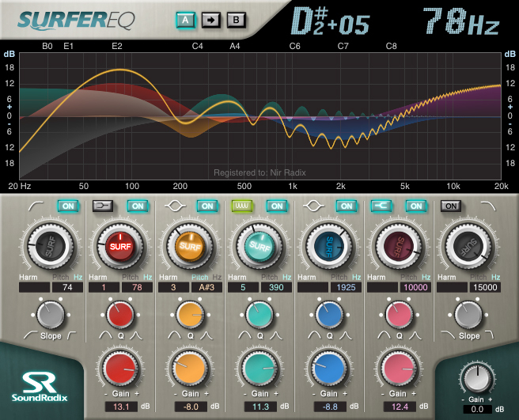
Task: Click the pink band frequency field 10000
Action: coord(415,287)
